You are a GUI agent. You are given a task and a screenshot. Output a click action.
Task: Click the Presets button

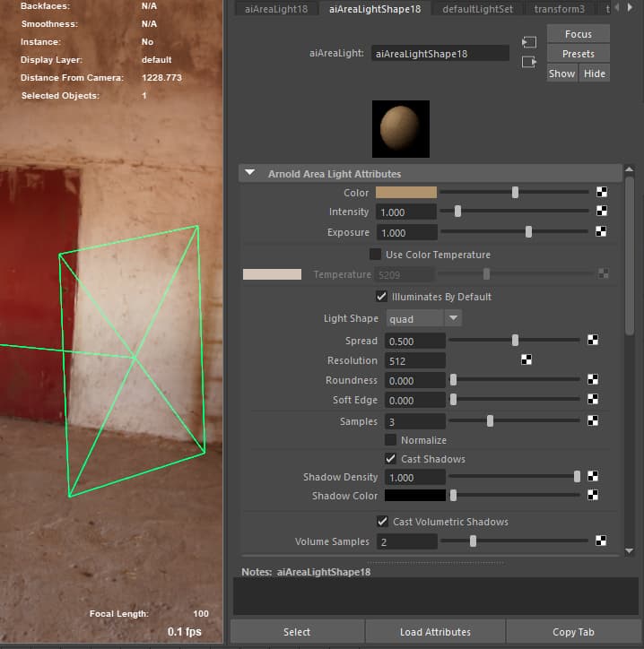(x=578, y=54)
